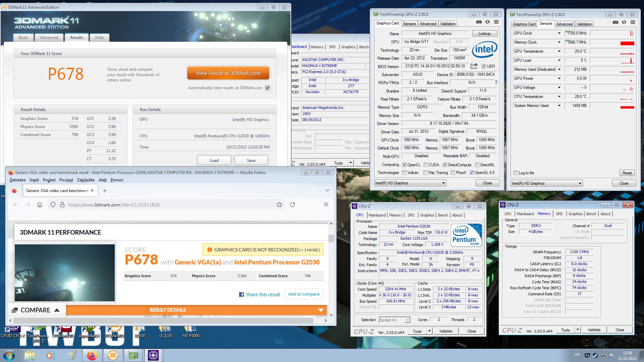
Task: Open the Basic tab in 3DMark 11
Action: pos(23,38)
